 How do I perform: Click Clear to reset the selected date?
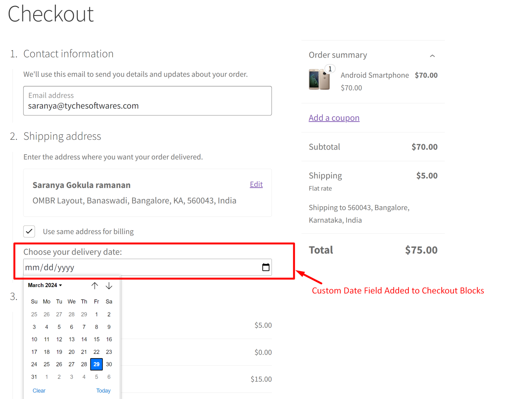[39, 390]
